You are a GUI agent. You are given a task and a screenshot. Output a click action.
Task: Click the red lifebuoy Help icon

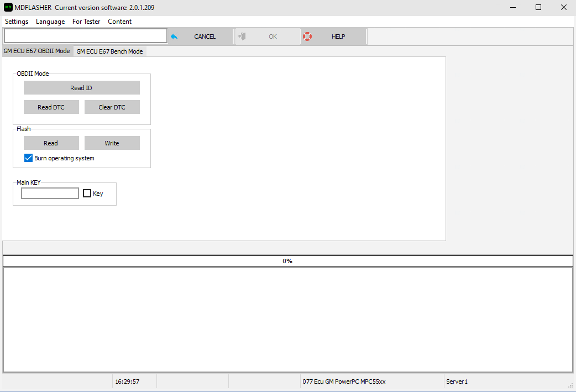tap(307, 36)
